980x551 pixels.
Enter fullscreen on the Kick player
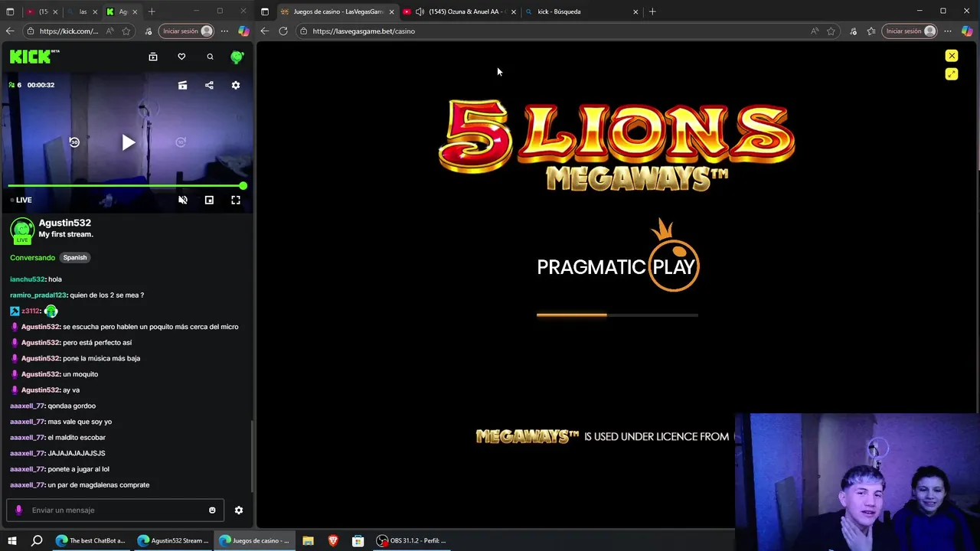[236, 200]
